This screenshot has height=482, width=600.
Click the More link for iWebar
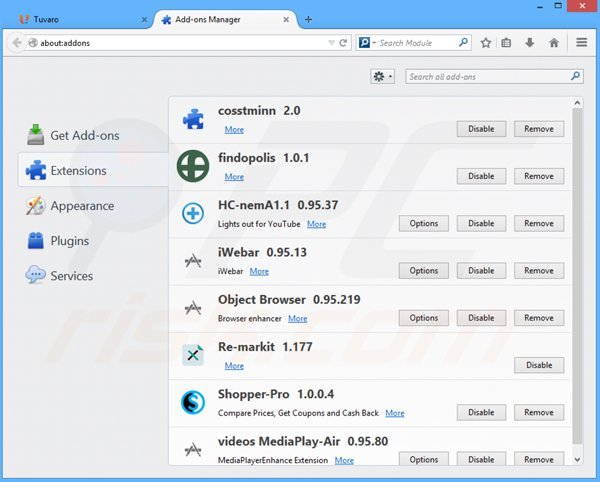point(259,271)
